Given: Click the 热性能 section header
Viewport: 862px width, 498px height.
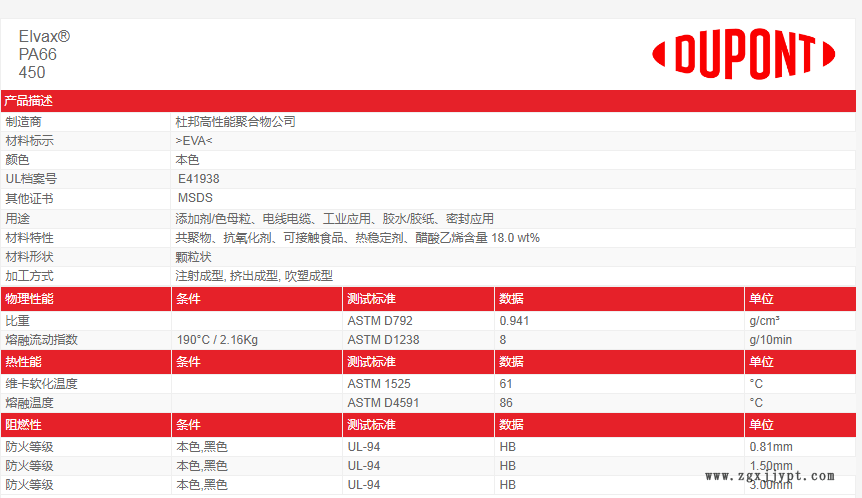Looking at the screenshot, I should click(26, 362).
